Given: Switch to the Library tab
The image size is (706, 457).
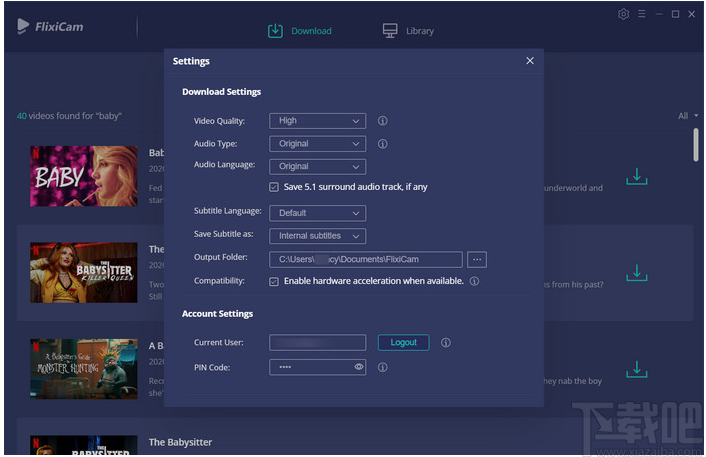Looking at the screenshot, I should 408,31.
